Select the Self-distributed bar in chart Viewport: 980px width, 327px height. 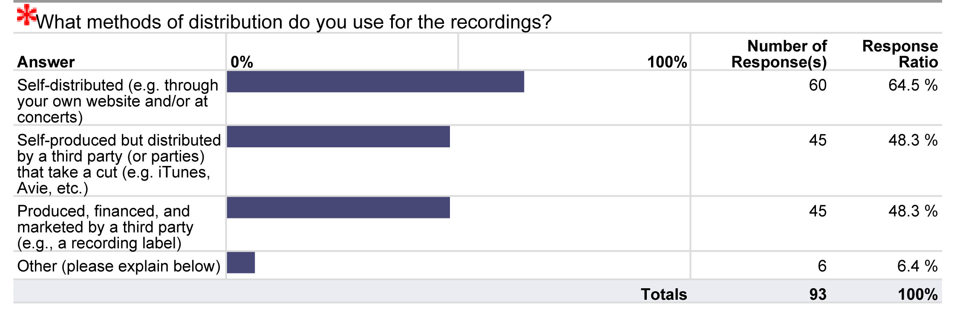(375, 82)
